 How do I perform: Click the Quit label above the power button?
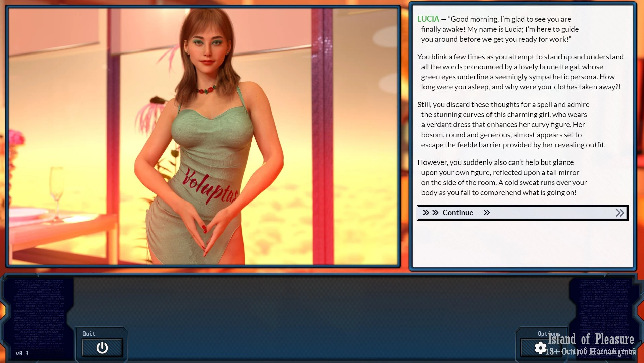[89, 334]
